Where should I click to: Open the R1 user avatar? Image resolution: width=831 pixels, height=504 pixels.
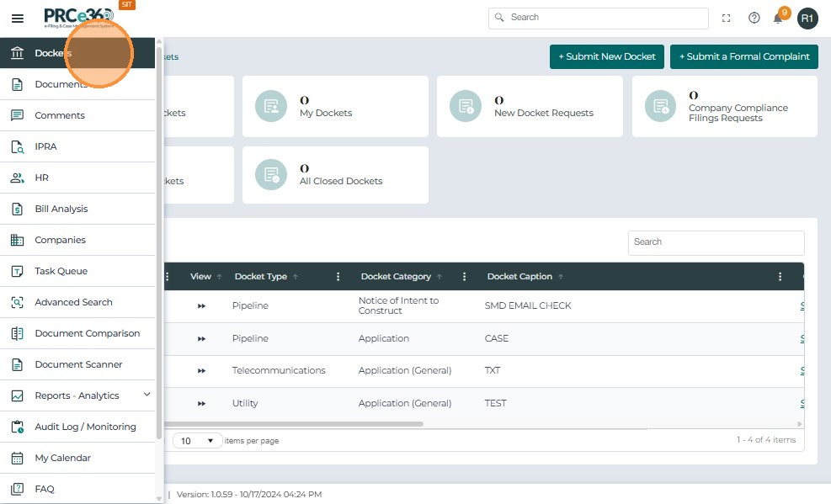point(807,18)
